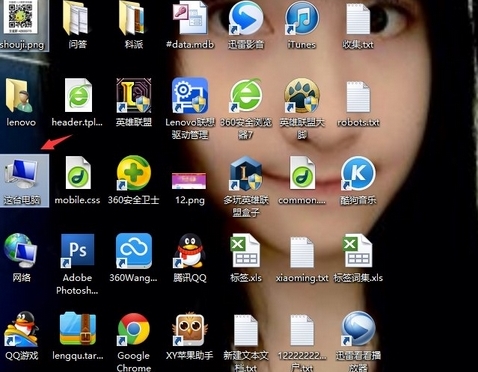Select the 360安全浏览器7 icon
This screenshot has width=478, height=372.
(246, 95)
